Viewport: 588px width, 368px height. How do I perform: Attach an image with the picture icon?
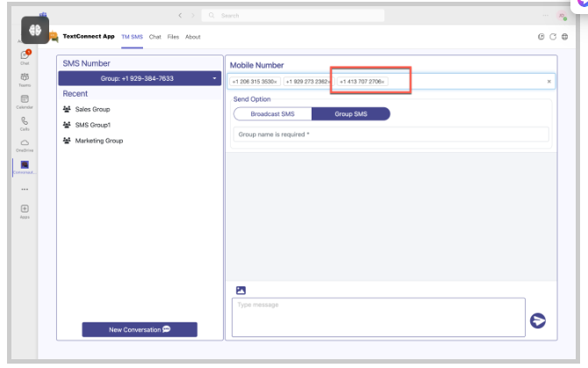click(x=240, y=291)
